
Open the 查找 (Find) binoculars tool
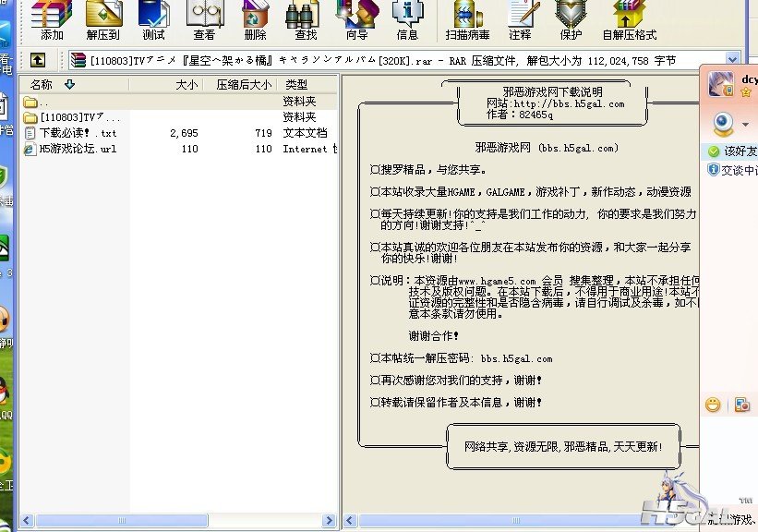[306, 19]
